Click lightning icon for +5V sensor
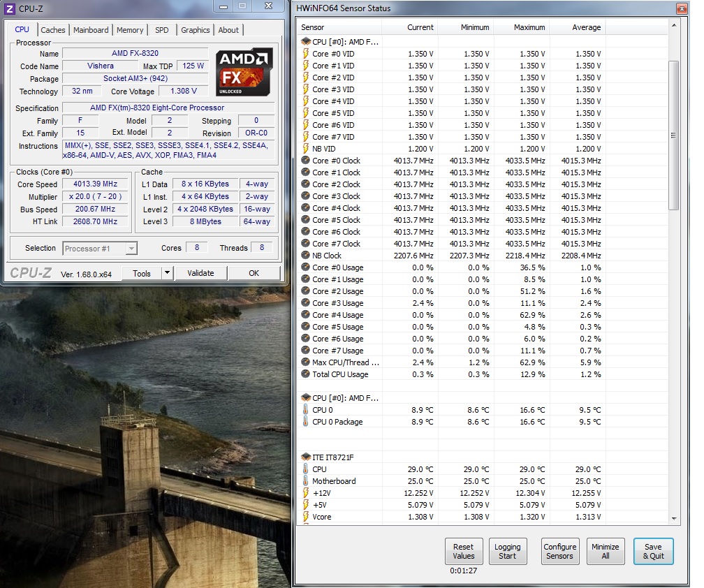This screenshot has width=704, height=588. pyautogui.click(x=306, y=504)
